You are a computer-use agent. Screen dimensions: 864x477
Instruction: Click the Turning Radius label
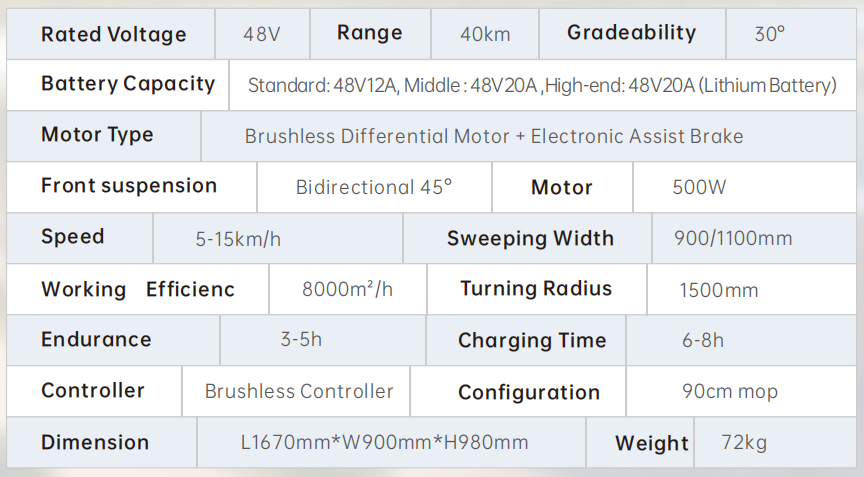pos(536,289)
